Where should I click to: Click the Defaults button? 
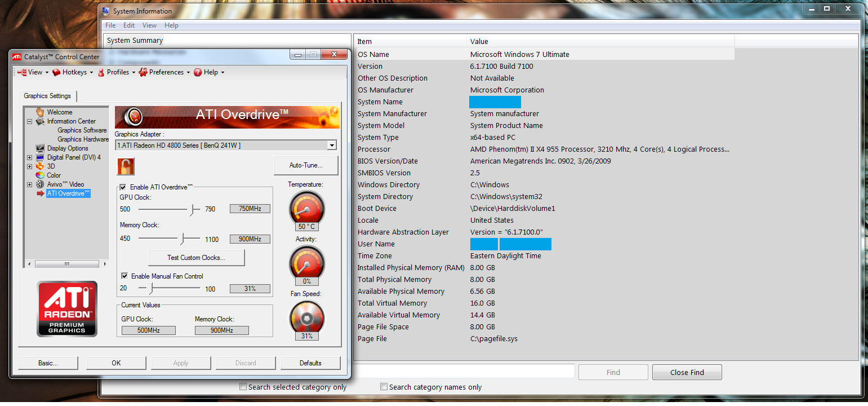pos(310,363)
